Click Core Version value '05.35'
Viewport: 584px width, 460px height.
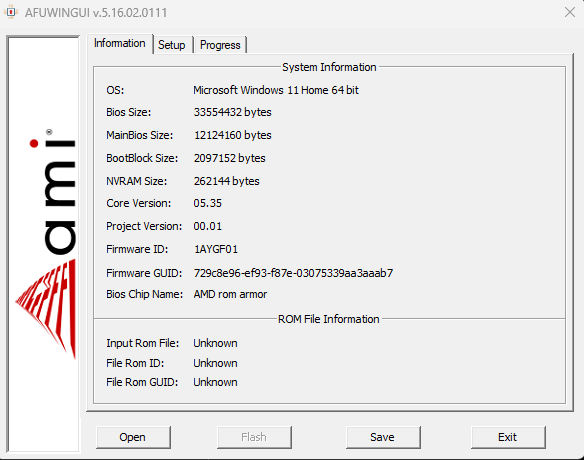[x=207, y=203]
